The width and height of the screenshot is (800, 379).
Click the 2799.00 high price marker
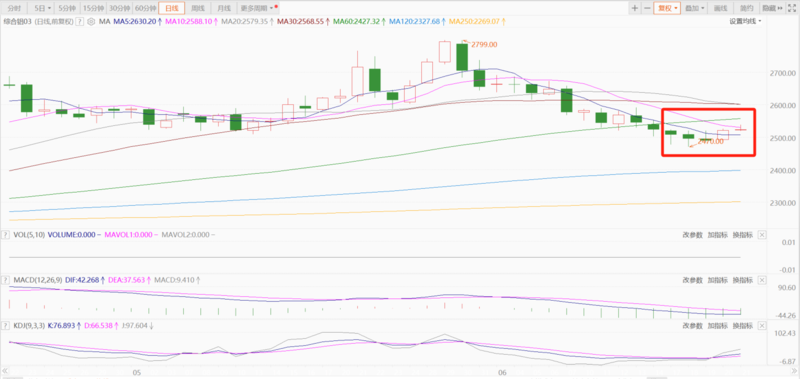(484, 45)
